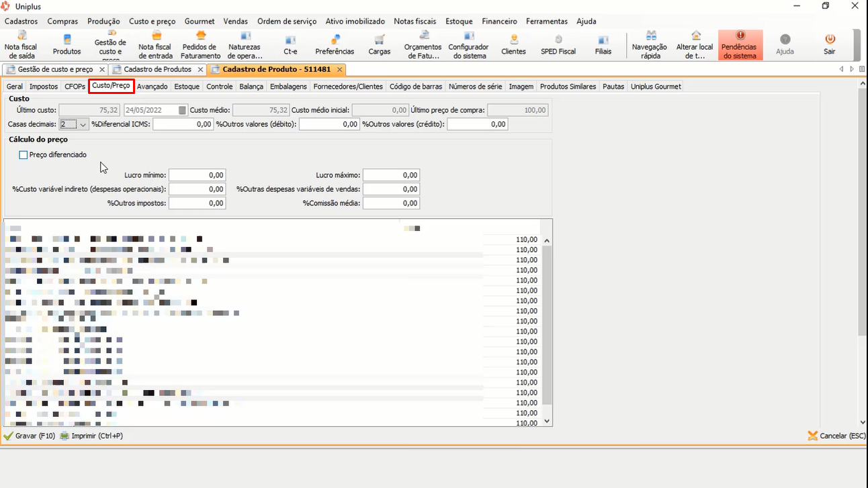Viewport: 868px width, 488px height.
Task: Open the Custo e preço menu
Action: click(153, 21)
